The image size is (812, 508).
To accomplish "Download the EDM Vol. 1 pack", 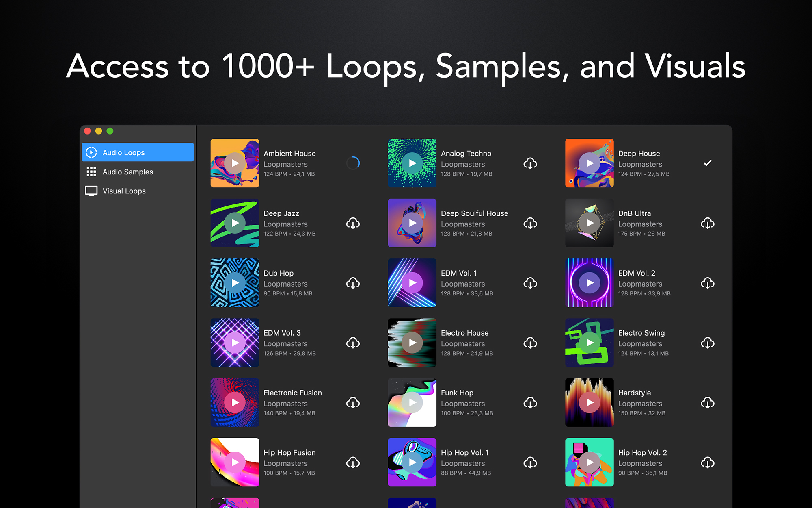I will click(530, 283).
